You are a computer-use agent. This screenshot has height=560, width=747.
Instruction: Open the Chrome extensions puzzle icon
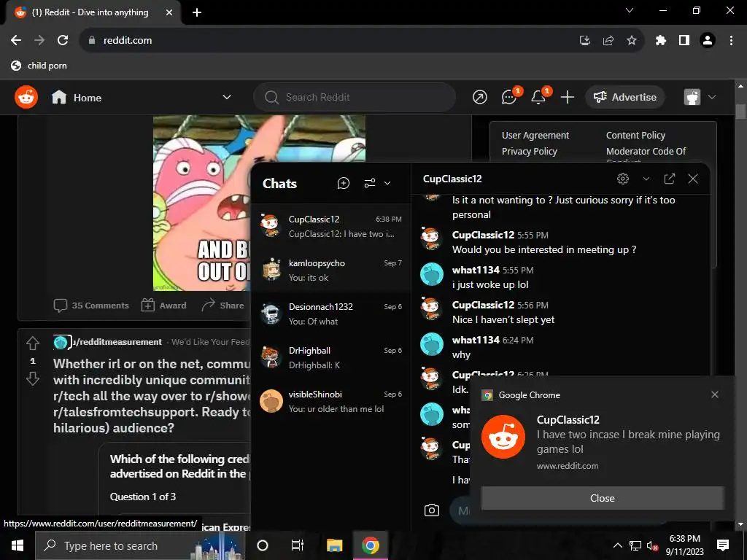click(x=661, y=41)
